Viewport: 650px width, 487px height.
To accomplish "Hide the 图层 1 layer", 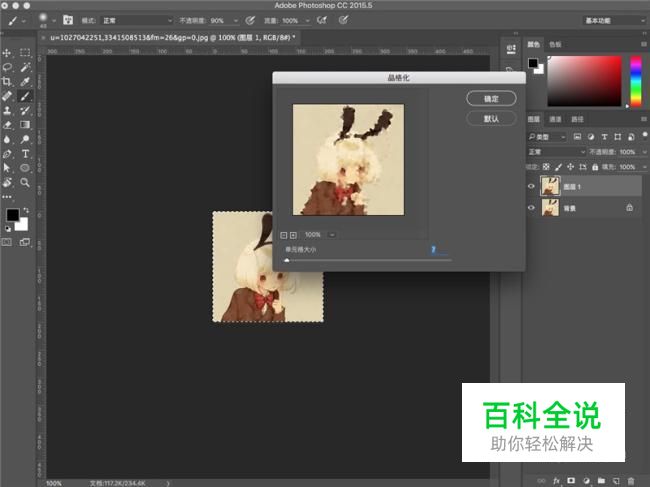I will [531, 186].
